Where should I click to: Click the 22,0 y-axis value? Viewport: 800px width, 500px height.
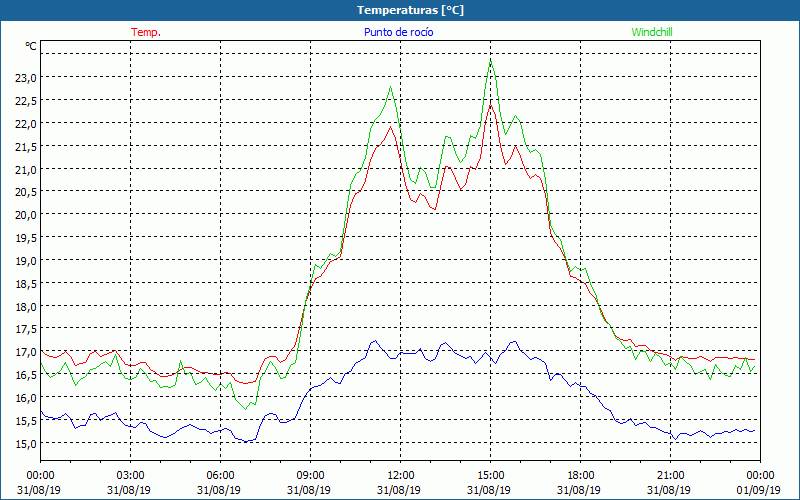(x=26, y=123)
